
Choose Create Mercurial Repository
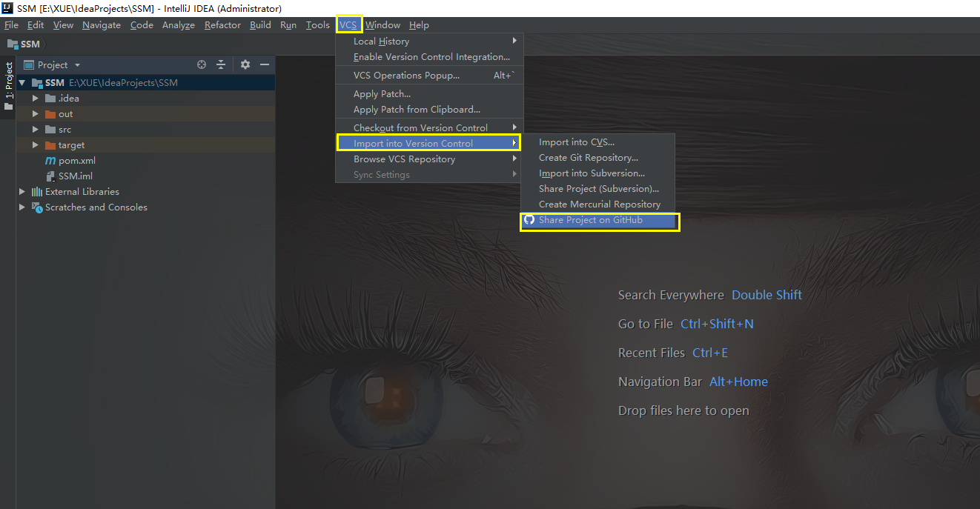coord(598,204)
